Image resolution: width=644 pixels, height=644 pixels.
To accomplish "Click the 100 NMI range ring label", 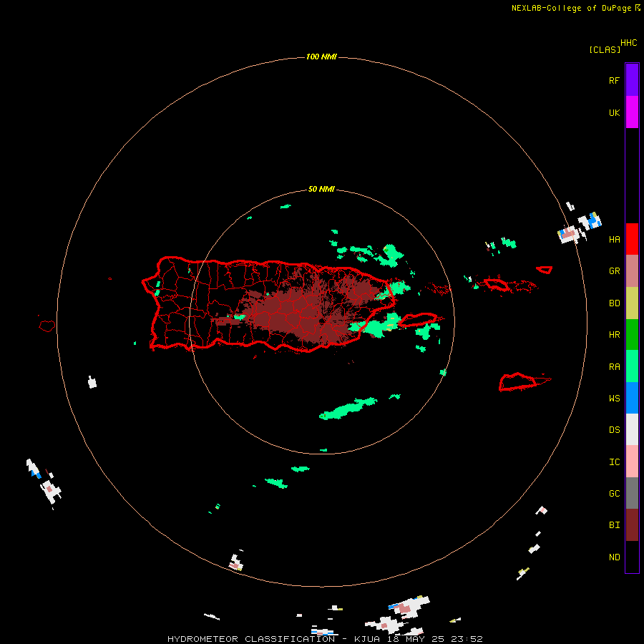I will [x=321, y=57].
